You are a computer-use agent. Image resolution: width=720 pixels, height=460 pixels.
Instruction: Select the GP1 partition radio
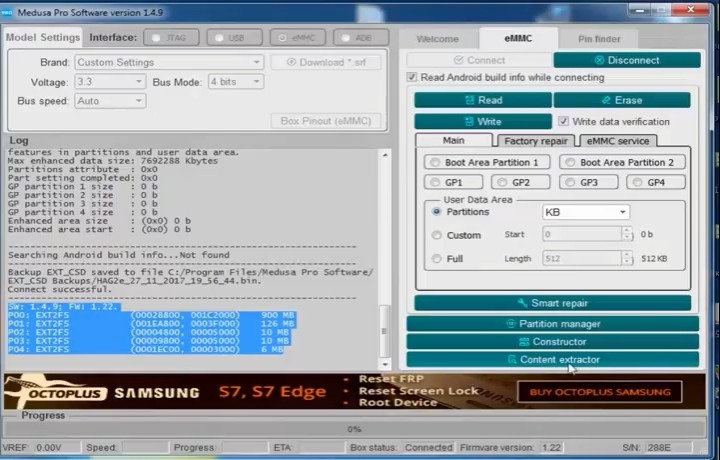(x=435, y=182)
